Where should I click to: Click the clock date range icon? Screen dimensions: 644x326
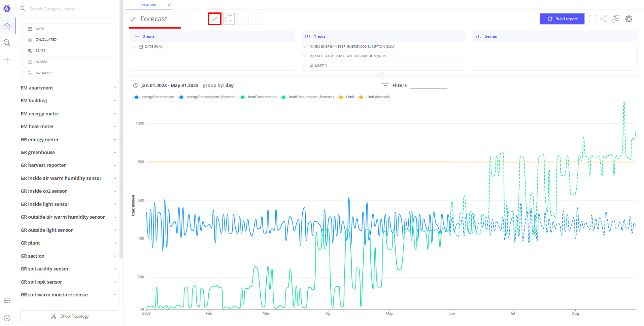click(136, 85)
